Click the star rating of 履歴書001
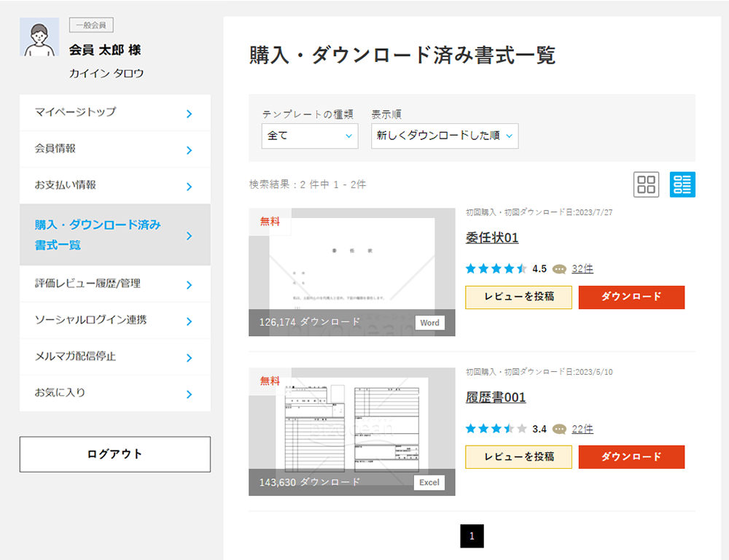Viewport: 729px width, 560px height. point(496,428)
